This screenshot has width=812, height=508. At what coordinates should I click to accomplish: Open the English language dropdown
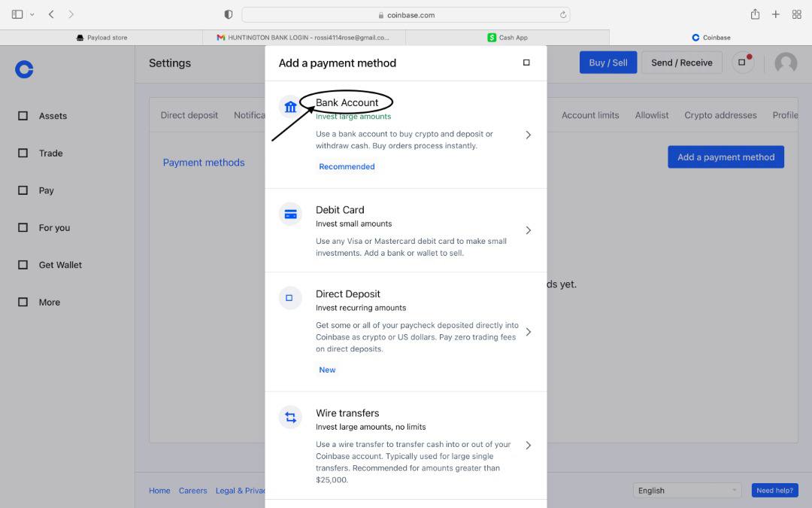click(x=686, y=490)
